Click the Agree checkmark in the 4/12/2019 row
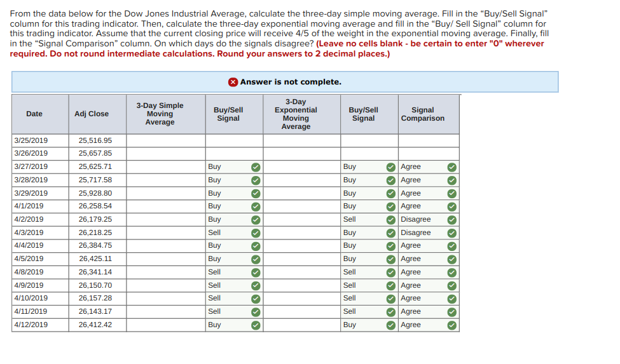 [x=452, y=325]
